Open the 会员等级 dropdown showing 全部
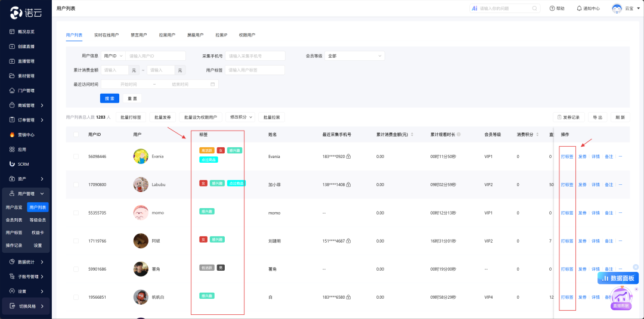The image size is (644, 319). (355, 56)
